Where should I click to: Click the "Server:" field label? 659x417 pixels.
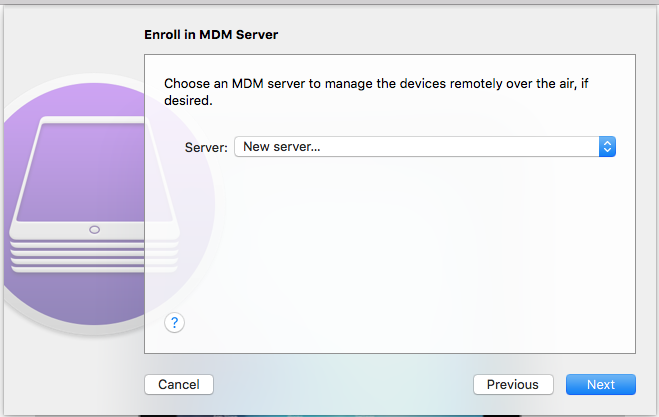[x=207, y=147]
